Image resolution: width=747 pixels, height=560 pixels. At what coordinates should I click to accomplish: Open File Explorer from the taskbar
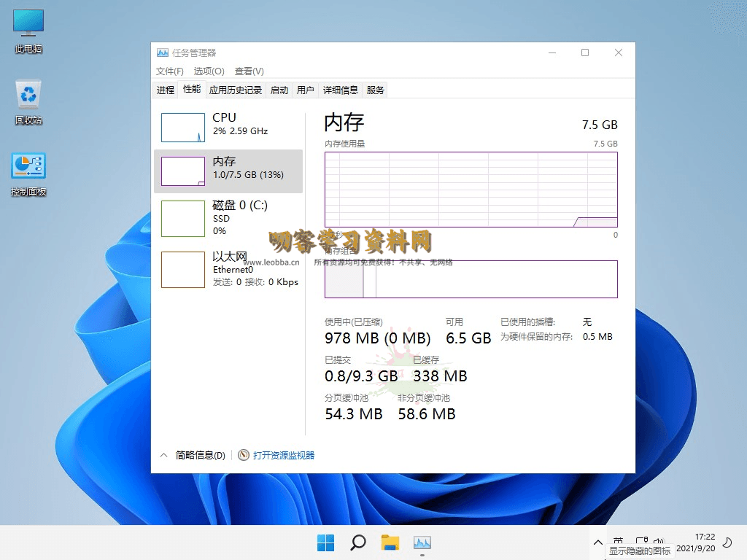(390, 542)
